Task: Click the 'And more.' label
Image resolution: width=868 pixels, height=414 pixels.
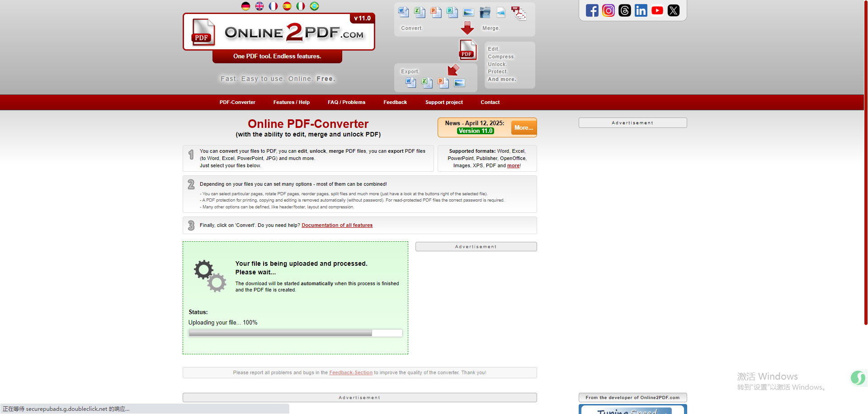Action: pos(502,79)
